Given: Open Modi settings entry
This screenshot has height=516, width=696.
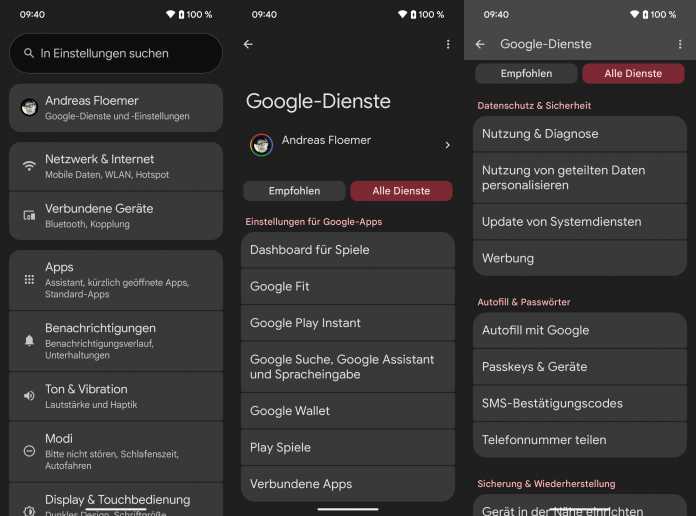Looking at the screenshot, I should [x=116, y=452].
